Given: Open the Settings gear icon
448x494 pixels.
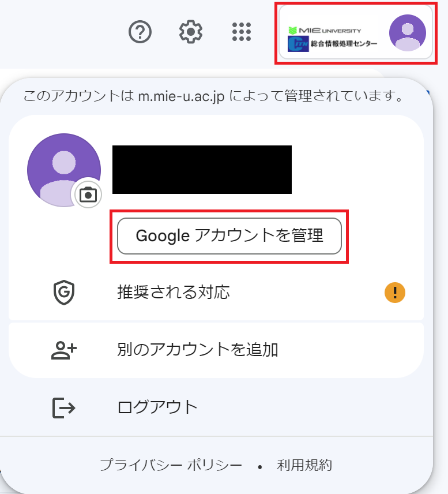Looking at the screenshot, I should coord(191,32).
